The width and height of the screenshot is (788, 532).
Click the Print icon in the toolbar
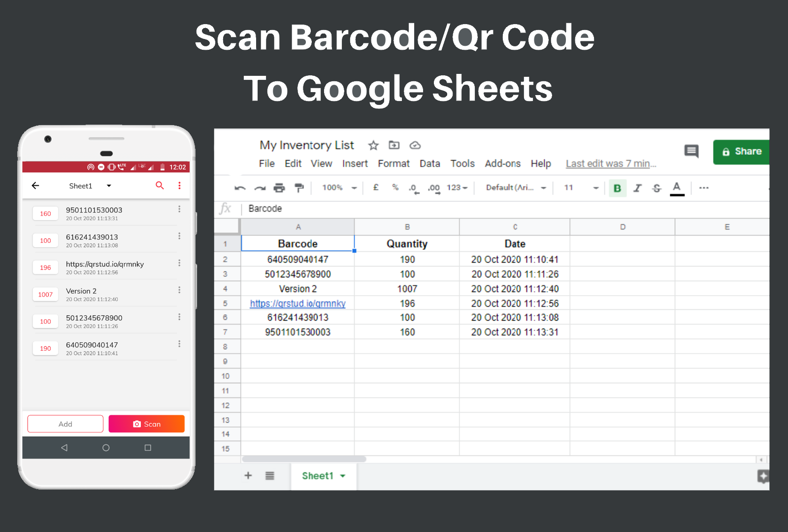[x=279, y=188]
